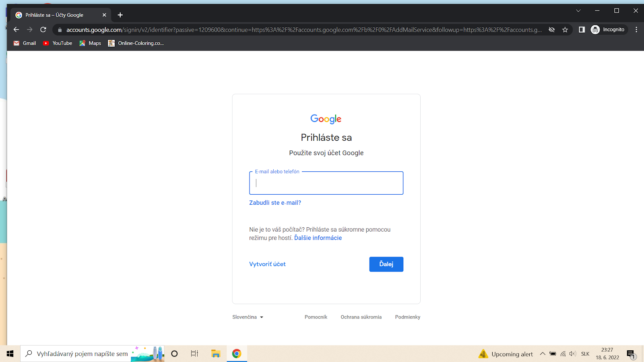The image size is (644, 362).
Task: Open Chrome three-dot menu
Action: coord(636,29)
